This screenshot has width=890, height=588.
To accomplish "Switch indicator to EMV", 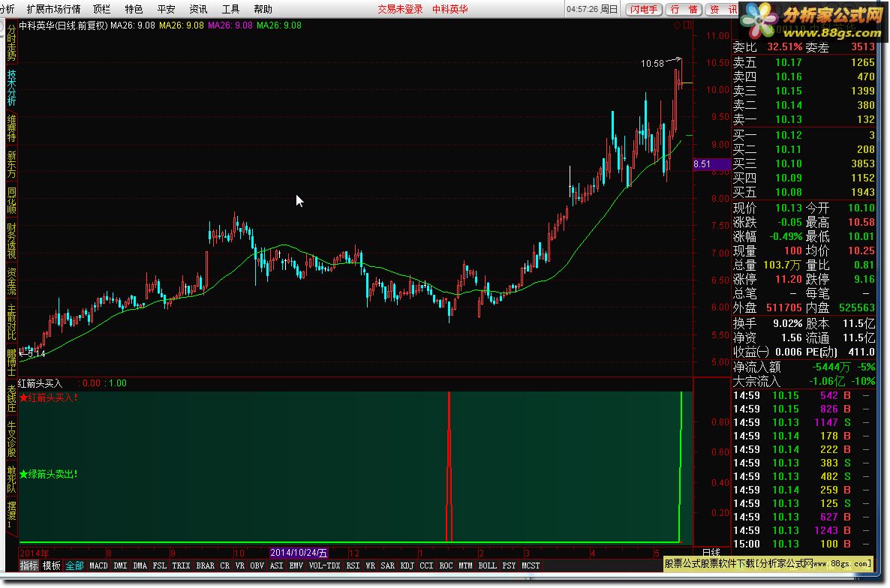I will 296,565.
